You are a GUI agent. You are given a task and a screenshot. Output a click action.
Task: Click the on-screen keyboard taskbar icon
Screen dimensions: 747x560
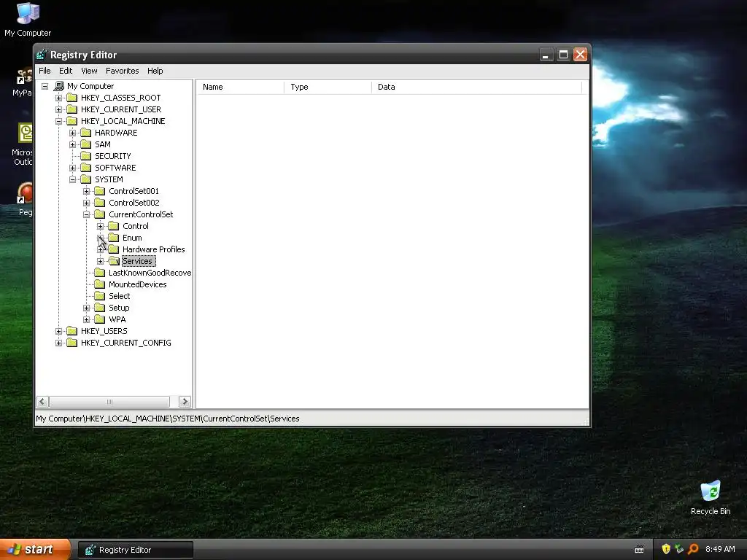[639, 550]
